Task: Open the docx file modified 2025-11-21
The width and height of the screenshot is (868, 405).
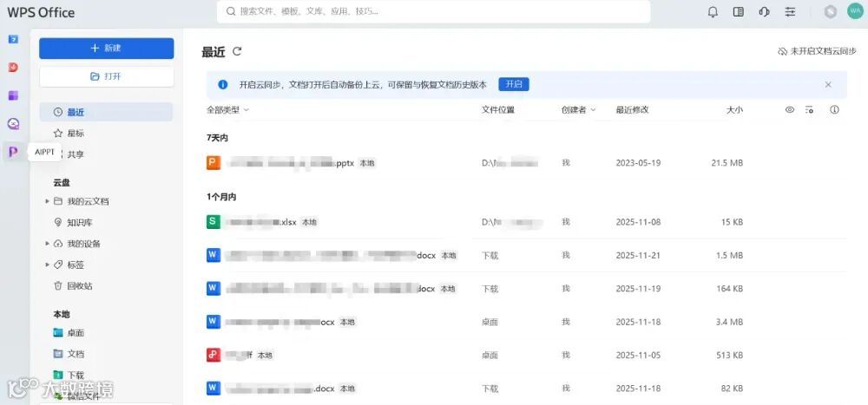Action: (x=527, y=255)
